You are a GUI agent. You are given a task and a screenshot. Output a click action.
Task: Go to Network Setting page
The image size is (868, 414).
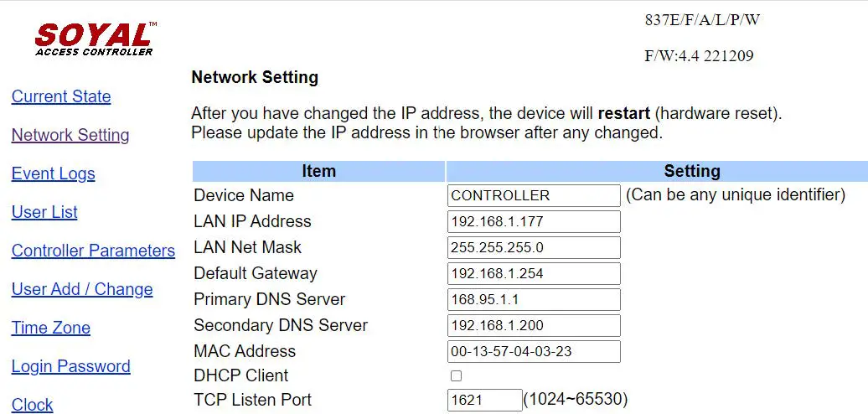[x=70, y=135]
